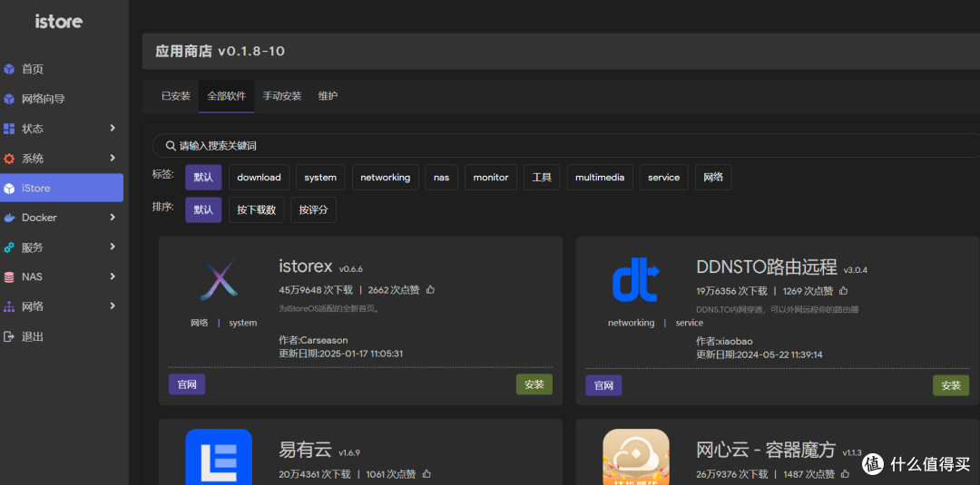This screenshot has width=980, height=485.
Task: Expand the 系统 menu chevron
Action: click(113, 158)
